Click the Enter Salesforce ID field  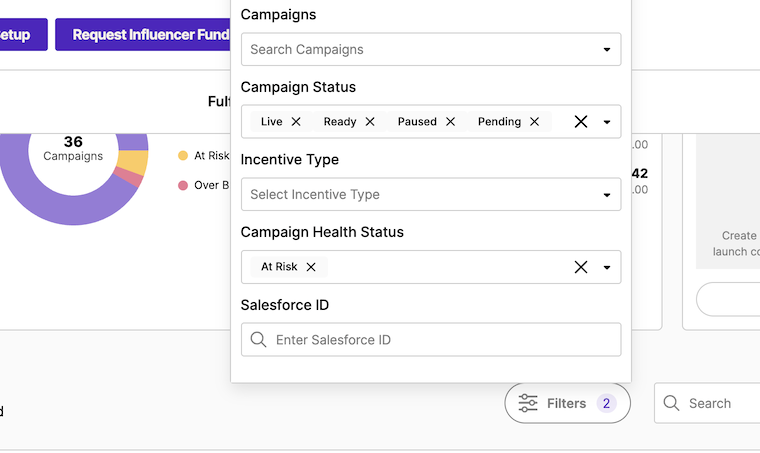(440, 340)
